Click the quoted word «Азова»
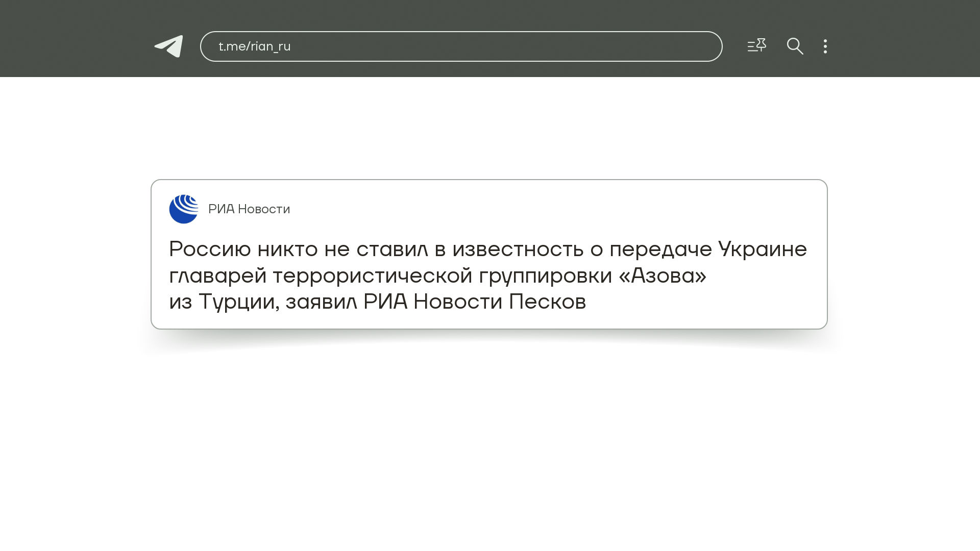980x551 pixels. tap(663, 275)
